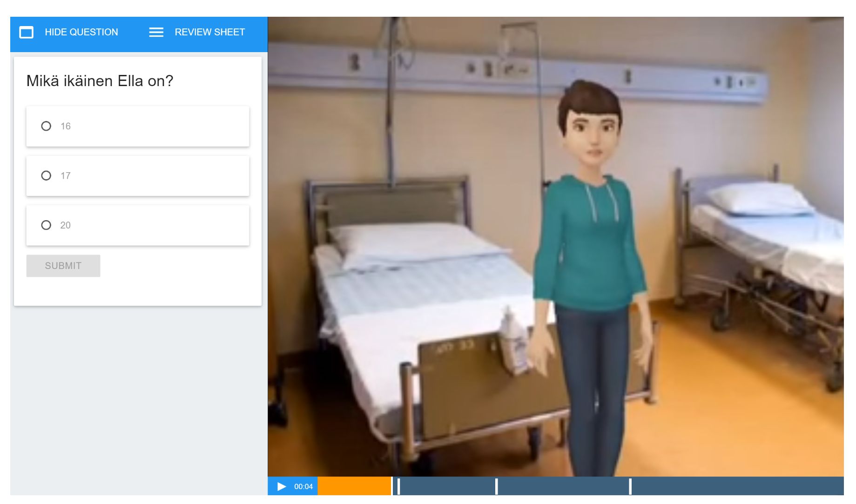This screenshot has height=504, width=856.
Task: Click the orange played section of progress bar
Action: tap(354, 486)
